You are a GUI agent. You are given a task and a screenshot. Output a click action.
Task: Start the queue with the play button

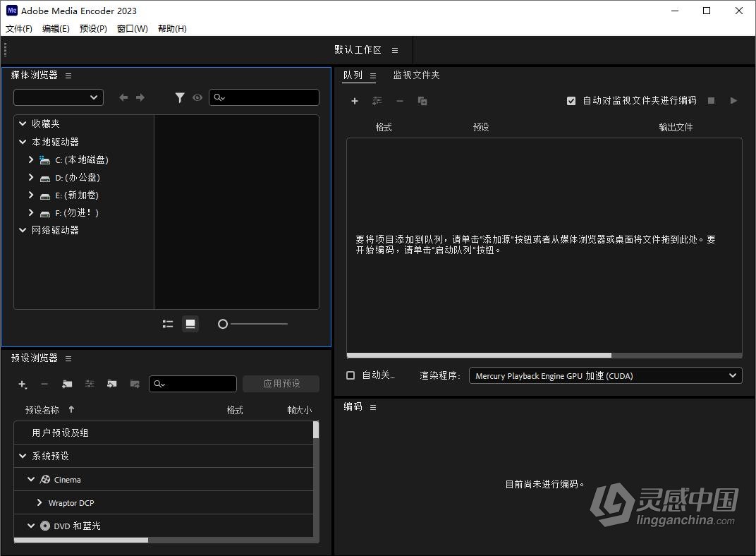click(x=733, y=100)
